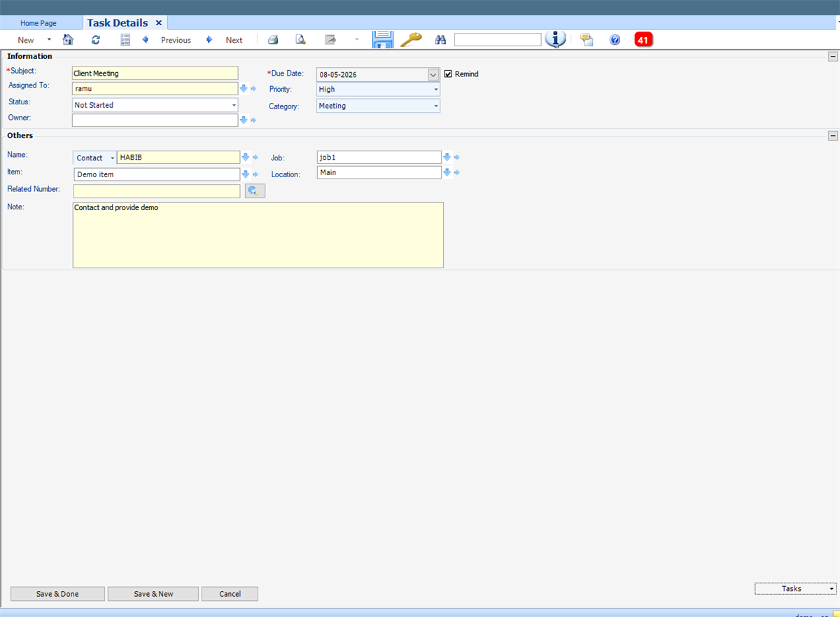This screenshot has width=840, height=617.
Task: Select the Task Details tab
Action: 118,23
